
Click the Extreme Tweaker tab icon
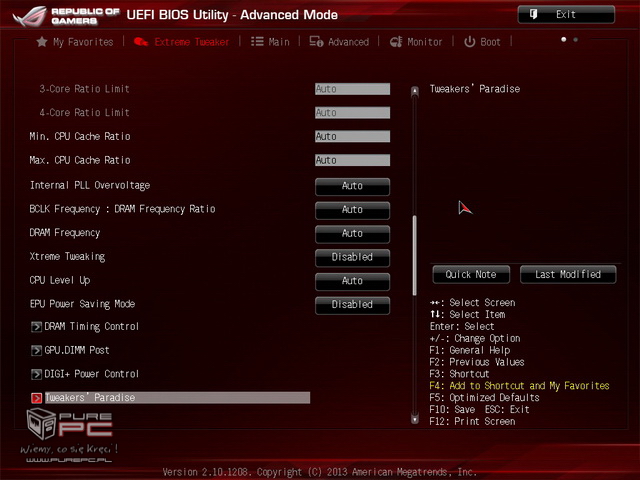click(141, 42)
